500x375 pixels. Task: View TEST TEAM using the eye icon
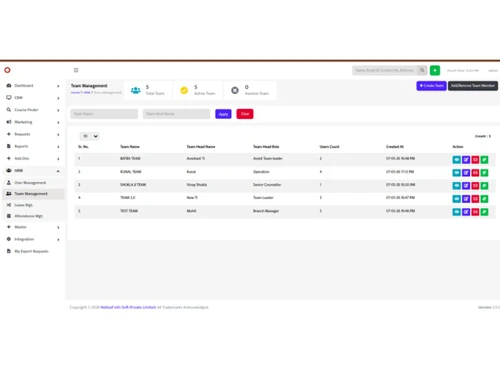click(x=456, y=212)
